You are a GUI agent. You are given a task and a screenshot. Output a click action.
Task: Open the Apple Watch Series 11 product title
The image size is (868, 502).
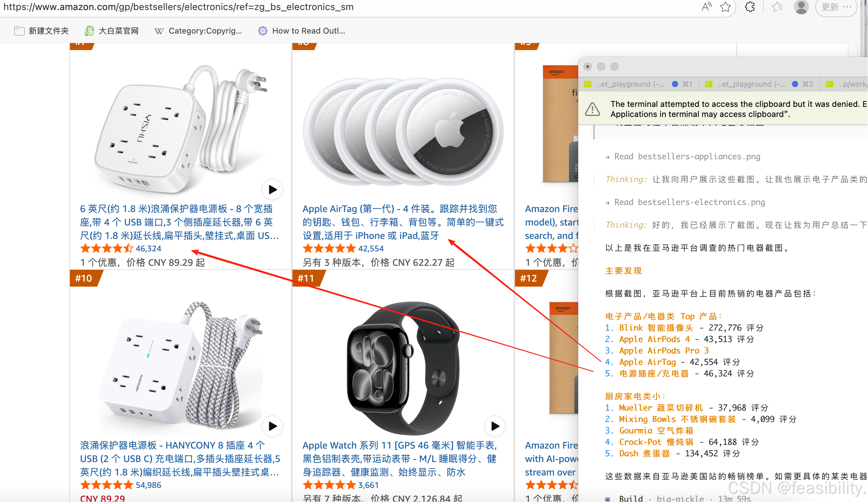pos(400,459)
